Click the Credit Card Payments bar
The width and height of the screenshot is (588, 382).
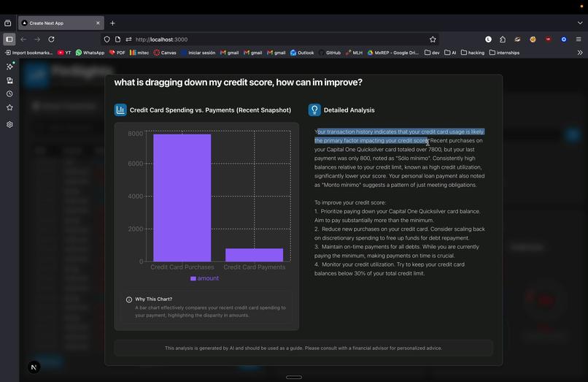click(255, 255)
